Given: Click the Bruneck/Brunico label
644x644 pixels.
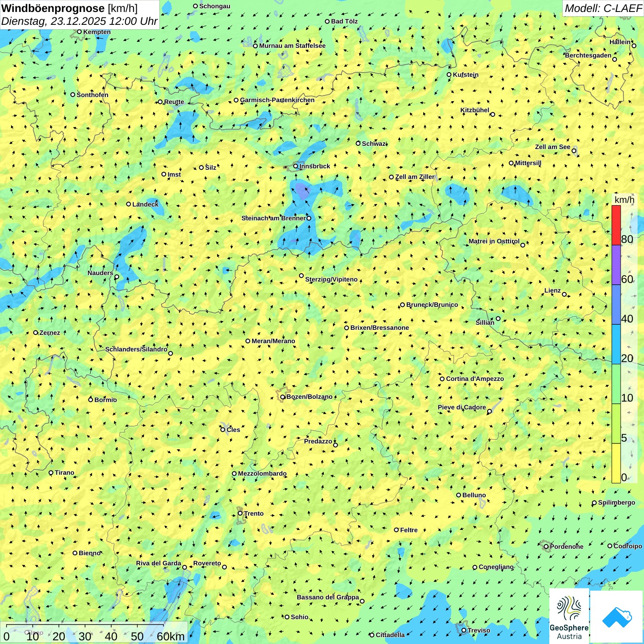Looking at the screenshot, I should (x=432, y=305).
